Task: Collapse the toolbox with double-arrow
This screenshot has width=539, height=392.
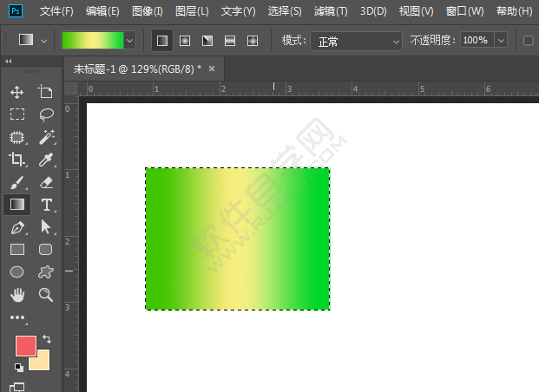Action: [9, 62]
